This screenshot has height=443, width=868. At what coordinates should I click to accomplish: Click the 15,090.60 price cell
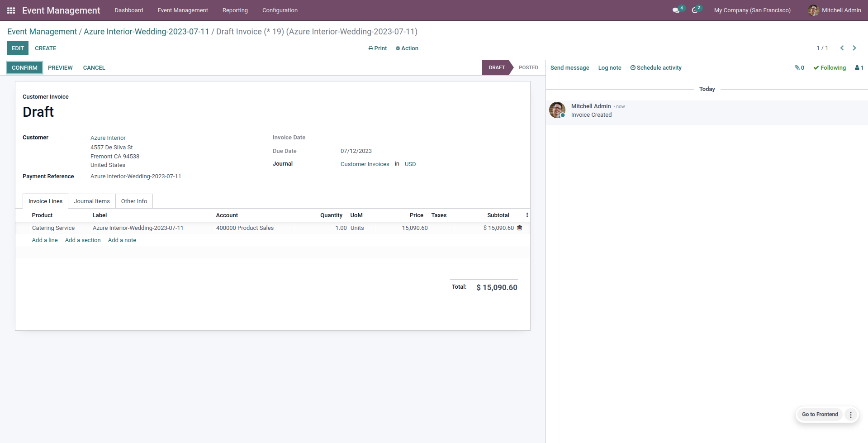coord(415,228)
